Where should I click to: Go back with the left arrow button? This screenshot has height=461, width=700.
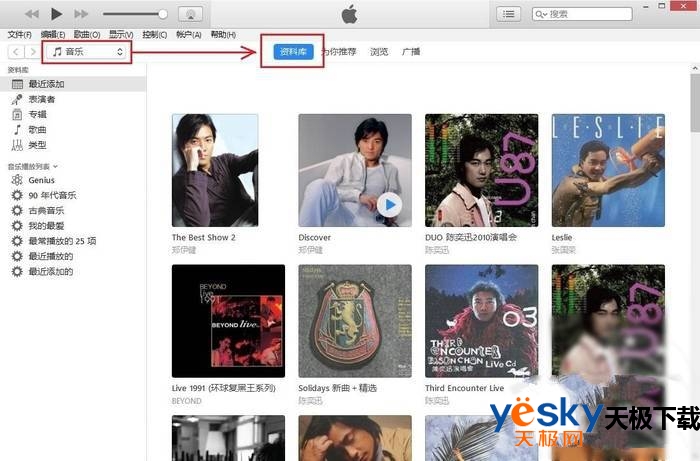(x=16, y=52)
